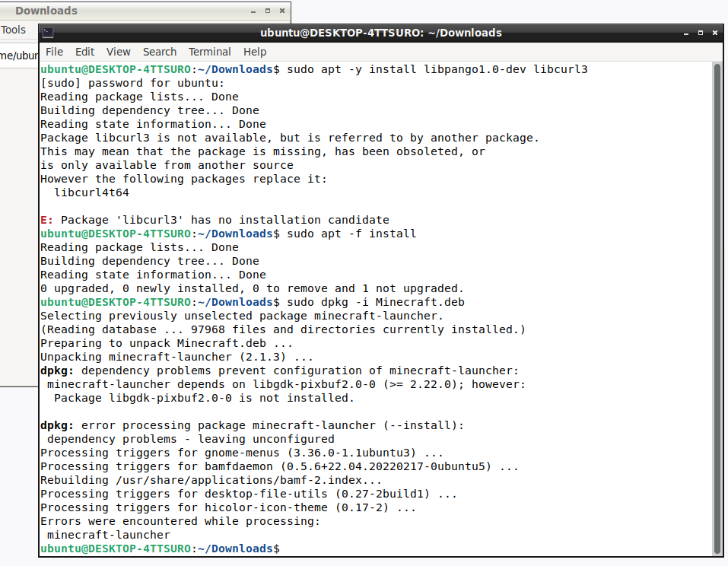Click 'However the following packages replace it' line

(x=184, y=179)
